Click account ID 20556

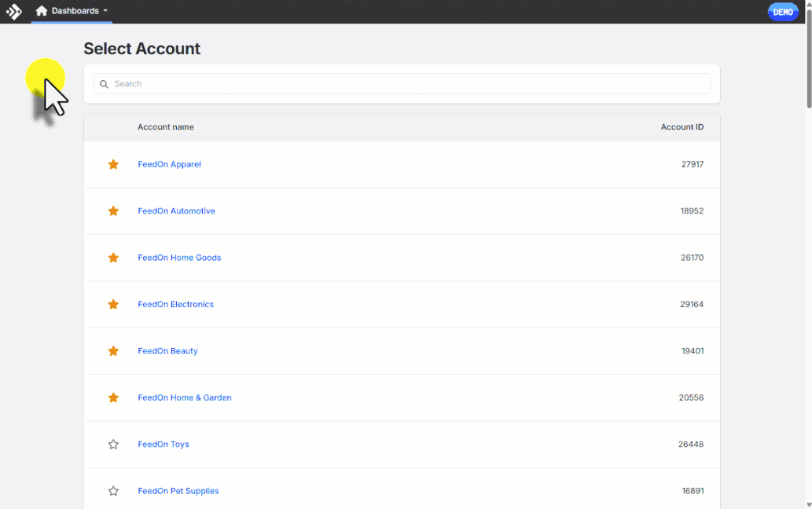(691, 397)
